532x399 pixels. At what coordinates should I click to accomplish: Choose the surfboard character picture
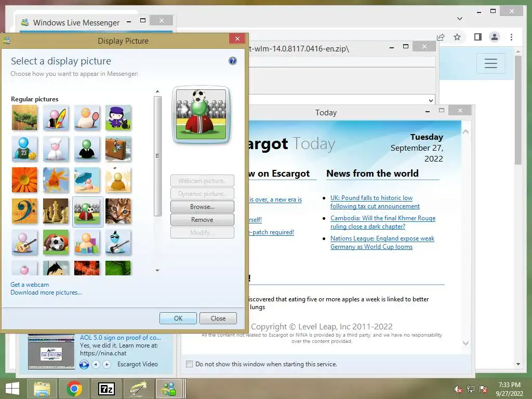(56, 118)
